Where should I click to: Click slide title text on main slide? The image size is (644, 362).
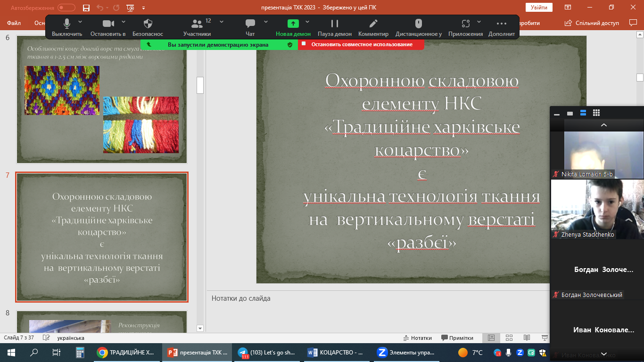click(x=421, y=161)
